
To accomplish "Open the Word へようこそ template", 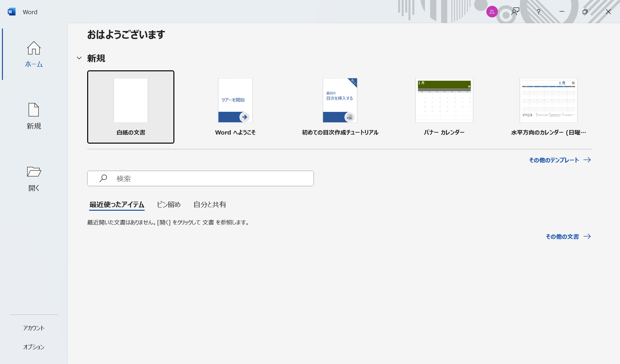I will 235,106.
